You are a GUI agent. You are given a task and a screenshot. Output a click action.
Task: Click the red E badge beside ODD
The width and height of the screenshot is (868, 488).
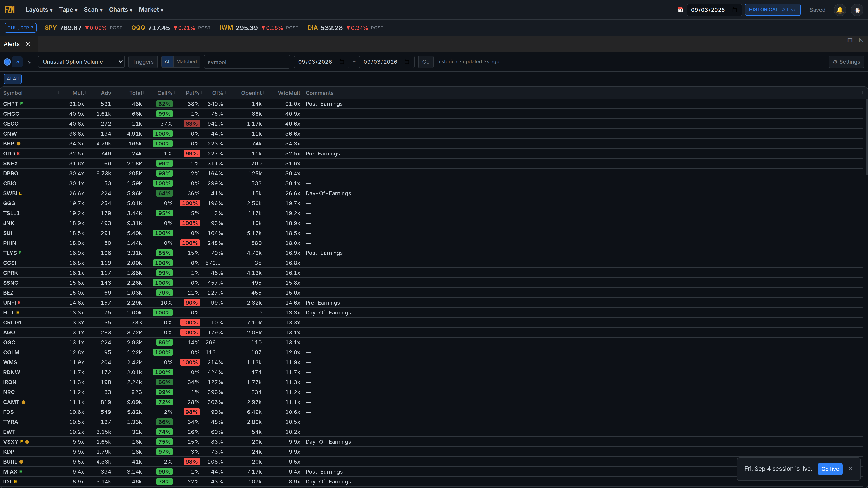click(x=19, y=154)
